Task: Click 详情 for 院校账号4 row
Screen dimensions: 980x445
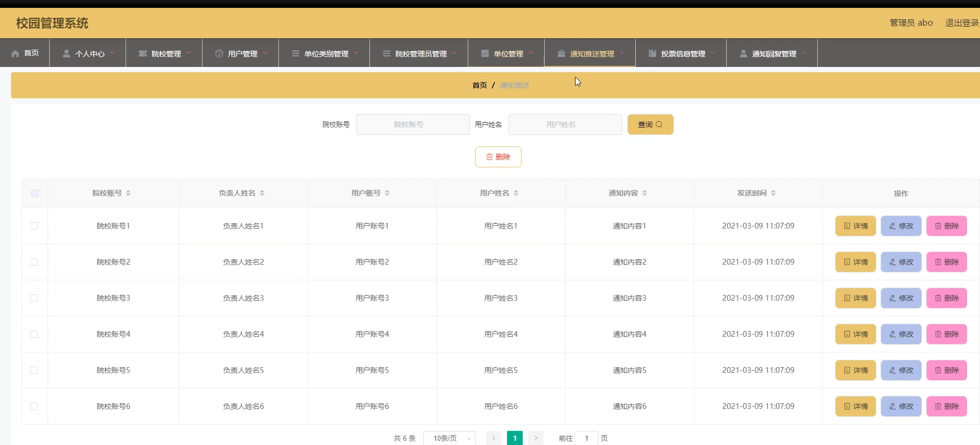Action: tap(855, 334)
